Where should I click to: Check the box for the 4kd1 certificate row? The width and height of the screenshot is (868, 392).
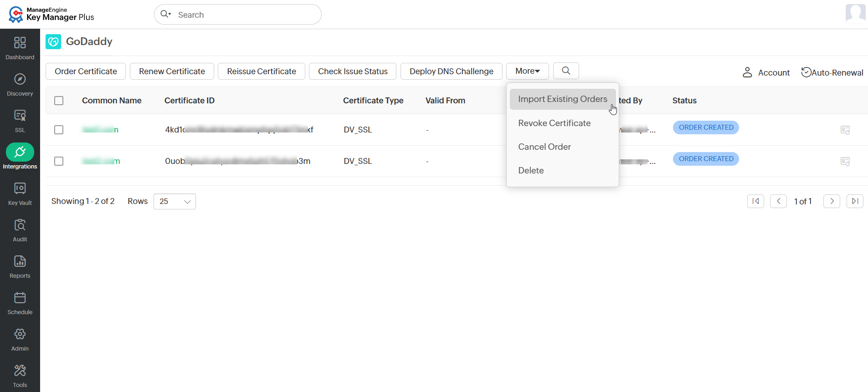pos(59,130)
